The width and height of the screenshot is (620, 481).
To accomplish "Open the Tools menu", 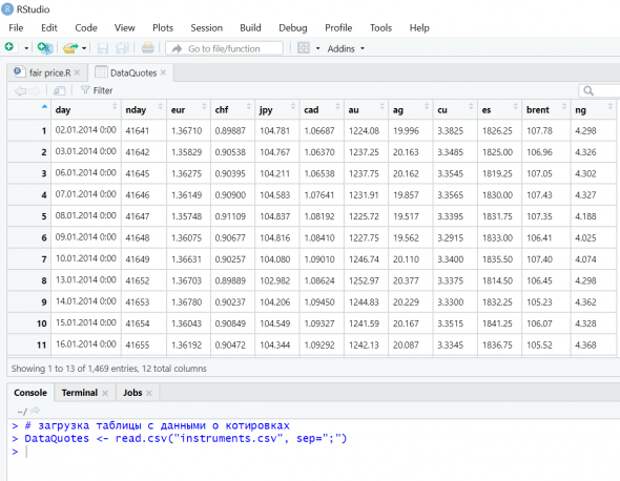I will (381, 28).
